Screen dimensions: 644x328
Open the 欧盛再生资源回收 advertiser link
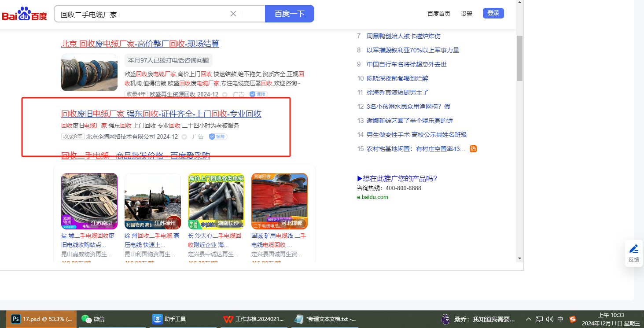[172, 94]
